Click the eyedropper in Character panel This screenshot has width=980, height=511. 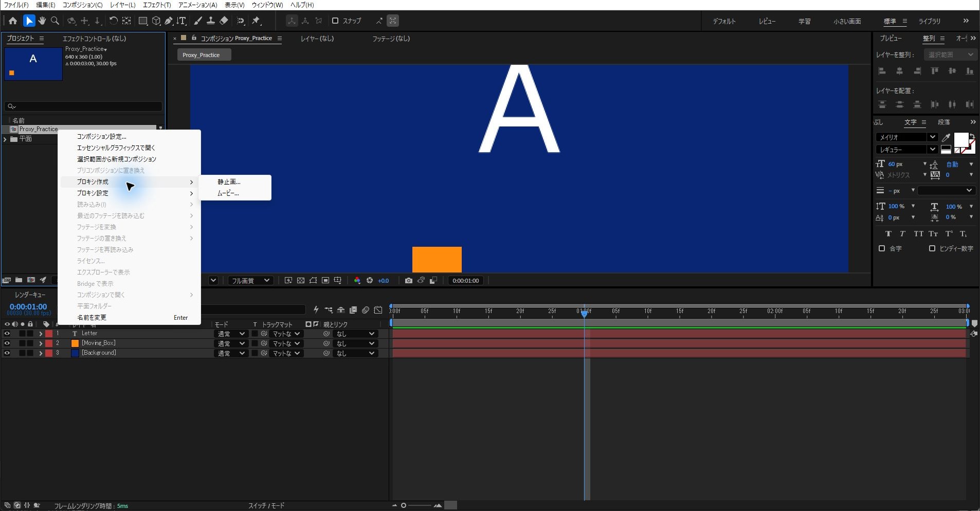[946, 137]
